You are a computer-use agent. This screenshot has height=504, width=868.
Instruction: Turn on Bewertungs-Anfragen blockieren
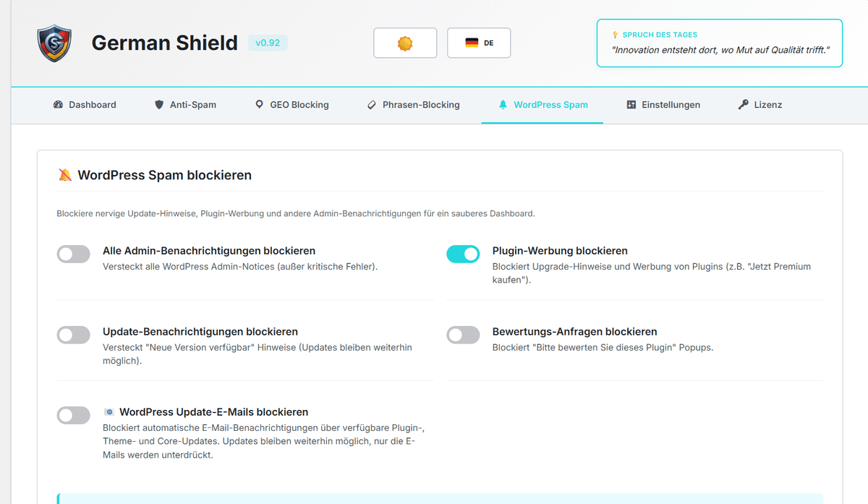(463, 335)
